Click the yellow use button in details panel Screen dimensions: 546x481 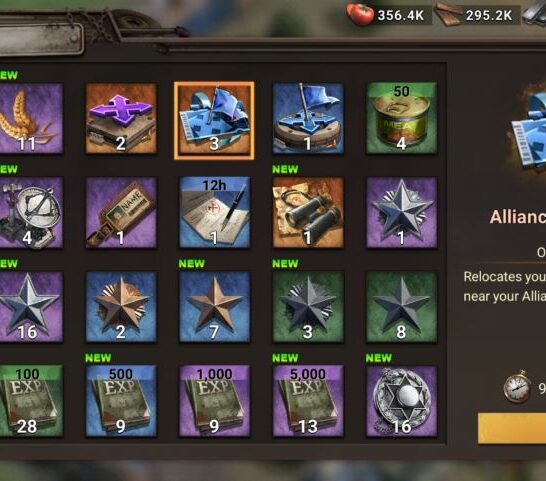coord(512,428)
